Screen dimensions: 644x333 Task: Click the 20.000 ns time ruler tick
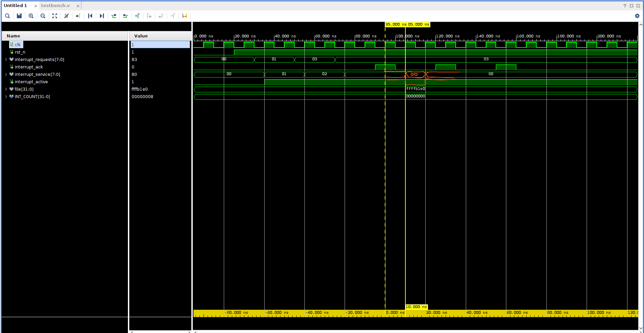245,36
